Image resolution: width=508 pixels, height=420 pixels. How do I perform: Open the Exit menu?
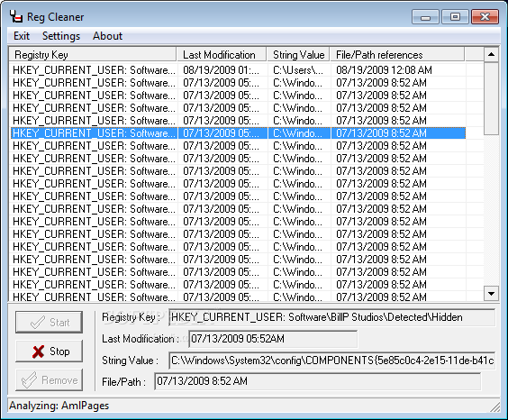point(22,36)
